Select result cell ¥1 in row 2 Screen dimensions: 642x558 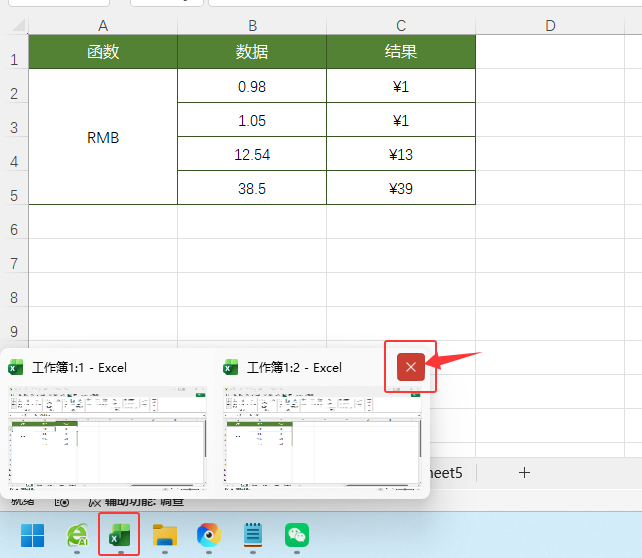pos(401,86)
